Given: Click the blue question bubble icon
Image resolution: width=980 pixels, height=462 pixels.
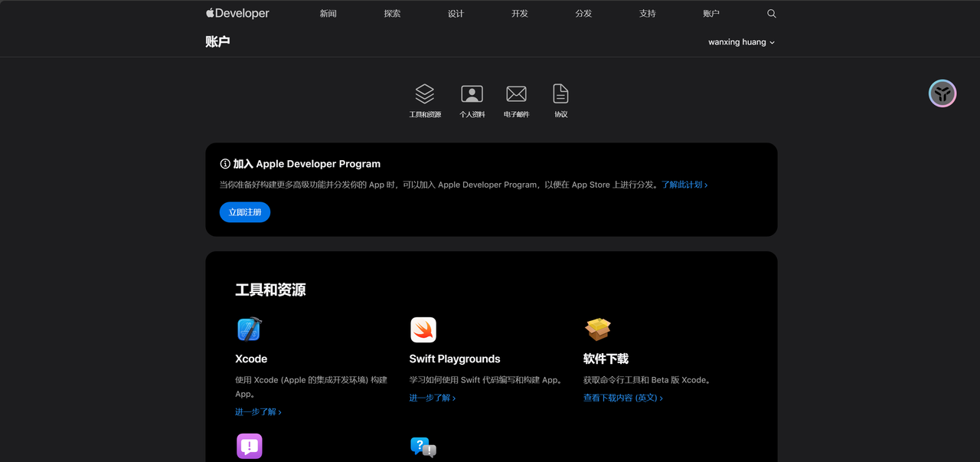Looking at the screenshot, I should (x=423, y=447).
